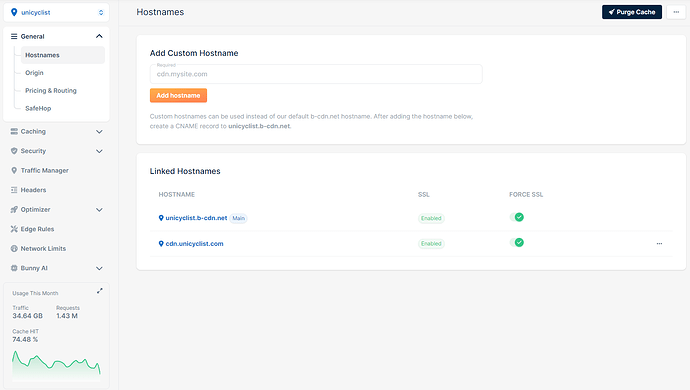Click the pin icon beside unicyclist.b-cdn.net
The width and height of the screenshot is (690, 390).
tap(161, 218)
